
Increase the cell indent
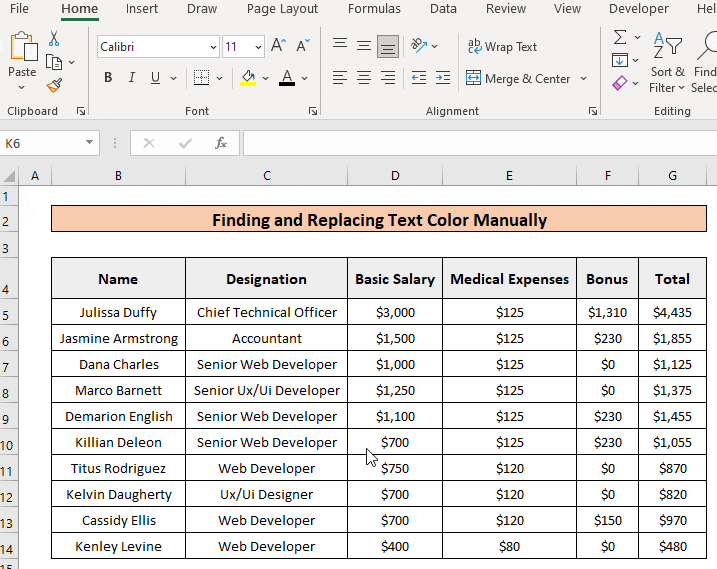[443, 78]
